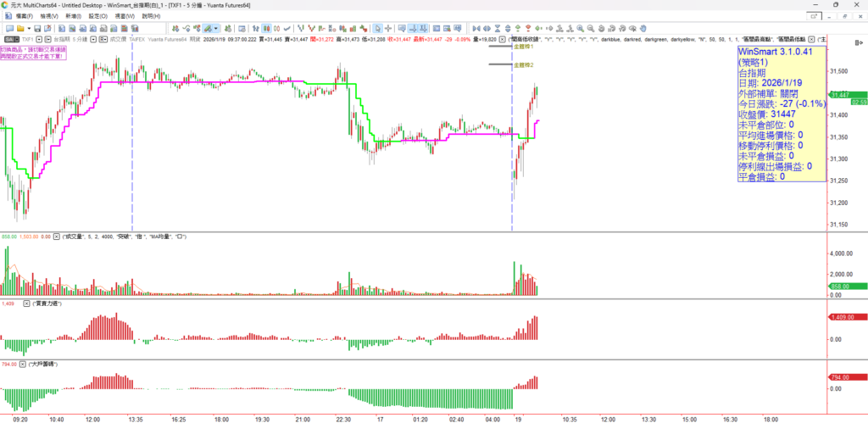Toggle the SA status badge on chart
The image size is (868, 423).
click(x=10, y=40)
